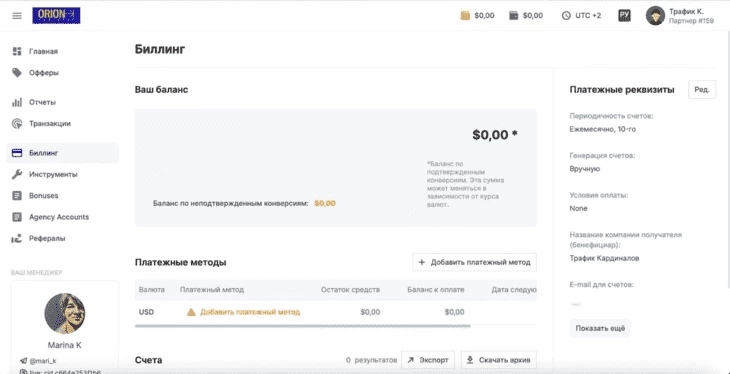Click the None payment terms value

(x=578, y=208)
